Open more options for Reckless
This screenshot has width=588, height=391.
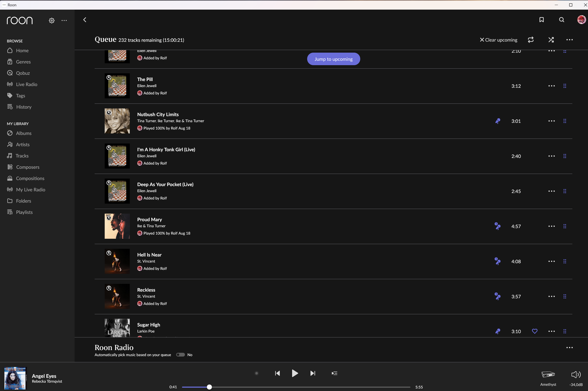(552, 297)
